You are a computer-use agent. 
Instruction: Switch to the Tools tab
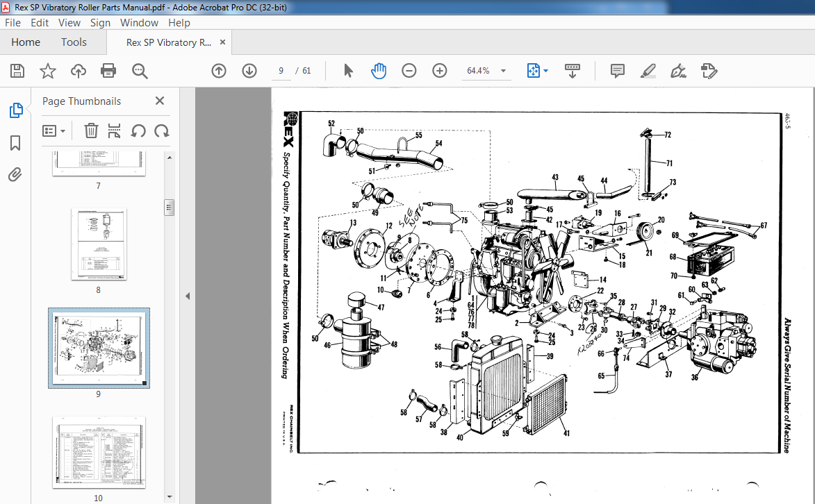pyautogui.click(x=74, y=42)
